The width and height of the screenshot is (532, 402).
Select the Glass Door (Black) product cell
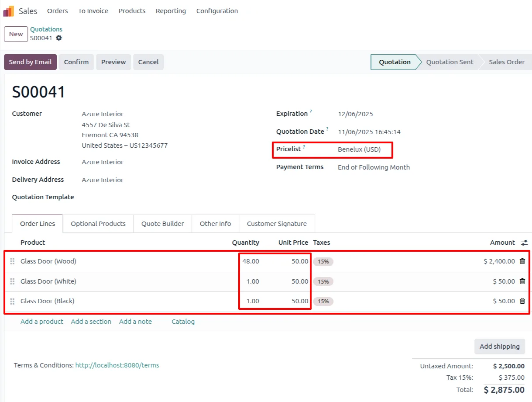tap(48, 301)
